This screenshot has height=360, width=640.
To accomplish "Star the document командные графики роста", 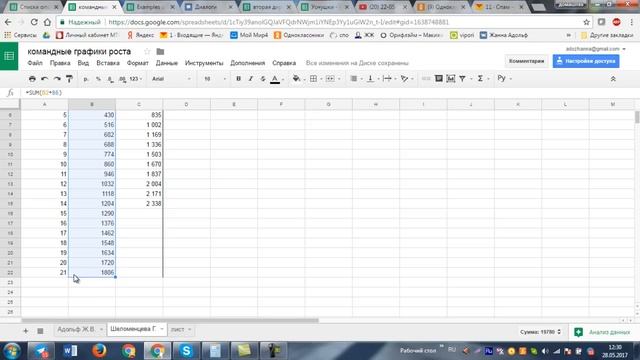I will (147, 51).
